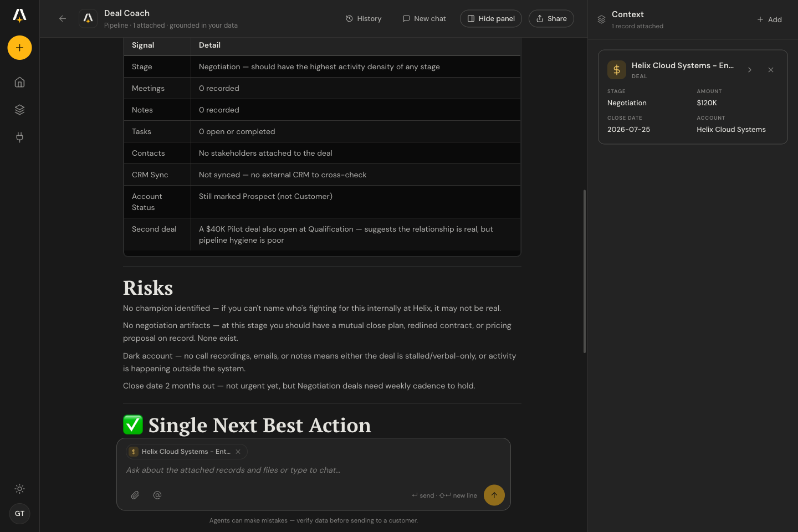Share this conversation
The height and width of the screenshot is (532, 798).
click(551, 19)
